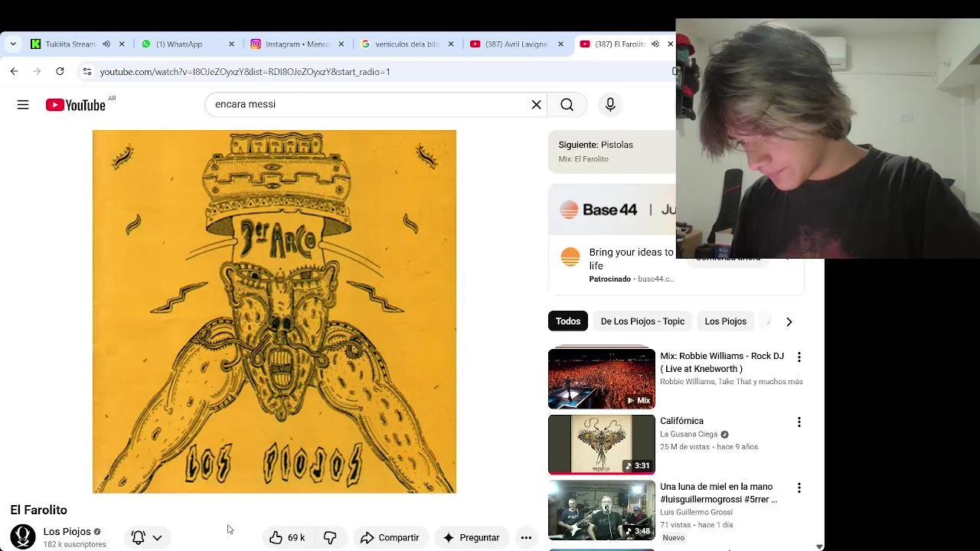Open the Los Piojos channel name link

[67, 532]
